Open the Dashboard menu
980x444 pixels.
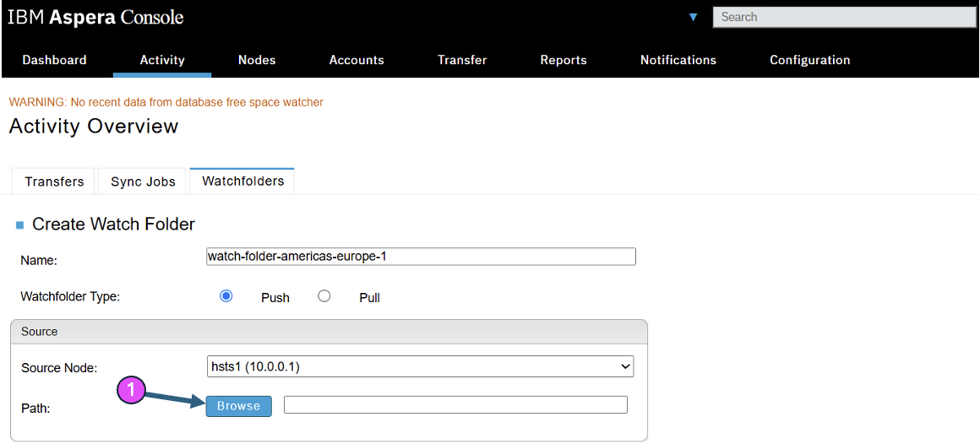pyautogui.click(x=54, y=61)
